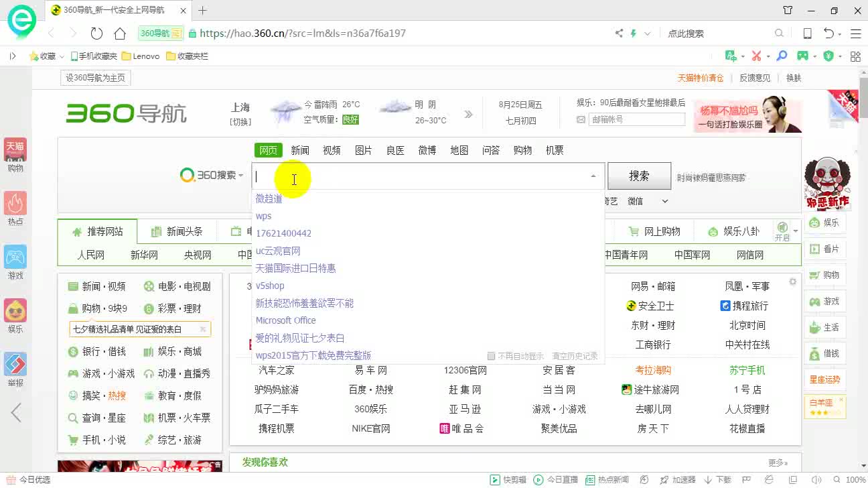
Task: Open dropdown next to lightning speed icon
Action: coord(647,34)
